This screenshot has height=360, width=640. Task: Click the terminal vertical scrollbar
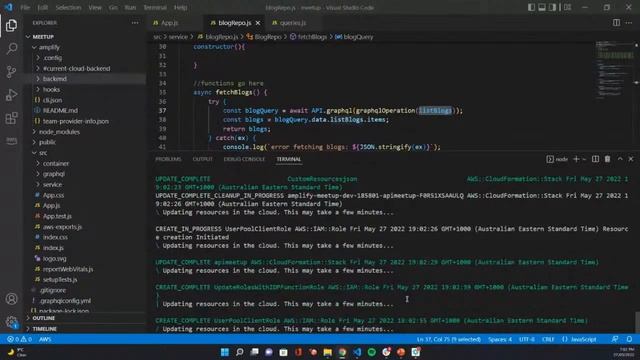637,321
